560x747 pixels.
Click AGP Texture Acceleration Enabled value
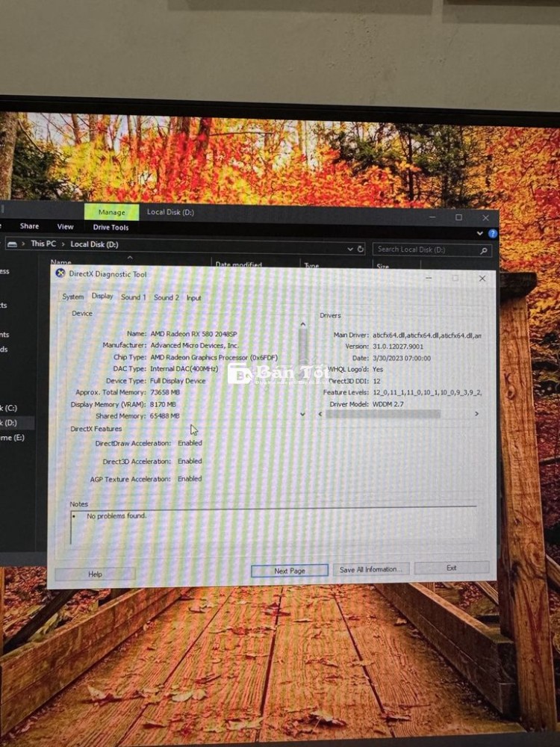click(x=190, y=479)
